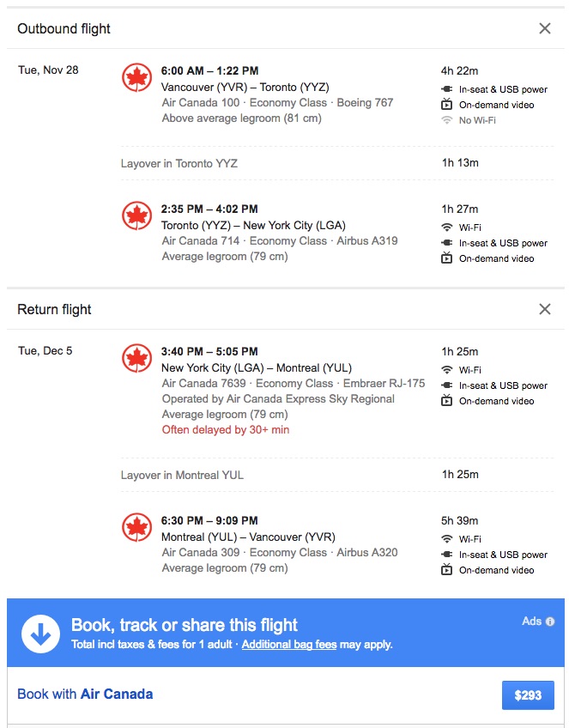Screen dimensions: 569x728
Task: Click Air Canada logo for Montreal–Vancouver flight
Action: click(x=136, y=527)
